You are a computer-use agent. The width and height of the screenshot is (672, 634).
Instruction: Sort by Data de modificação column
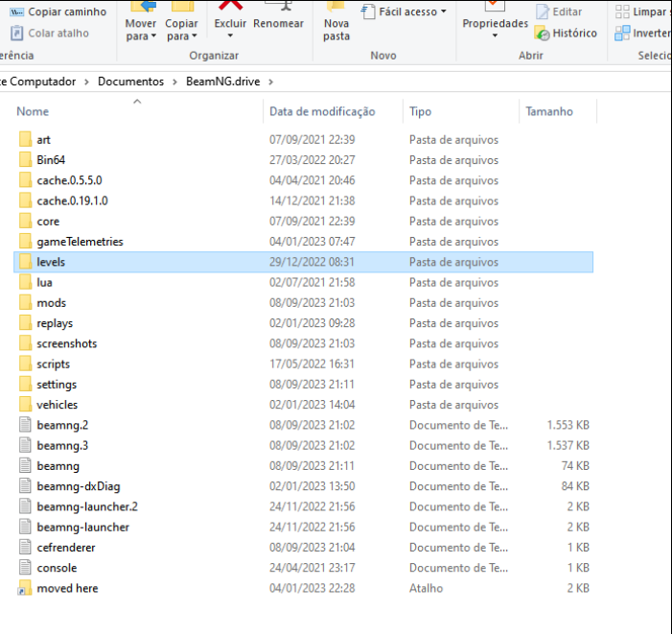pyautogui.click(x=322, y=111)
